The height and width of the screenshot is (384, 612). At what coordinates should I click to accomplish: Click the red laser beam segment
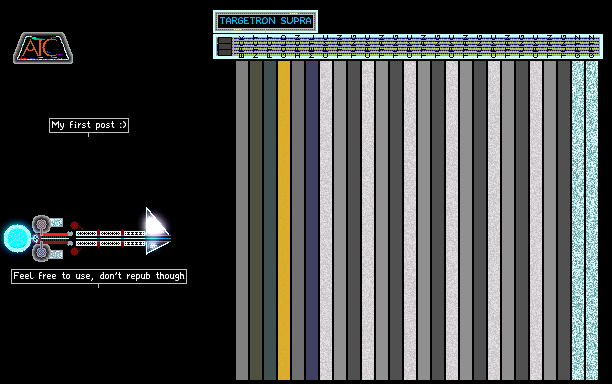click(x=55, y=234)
